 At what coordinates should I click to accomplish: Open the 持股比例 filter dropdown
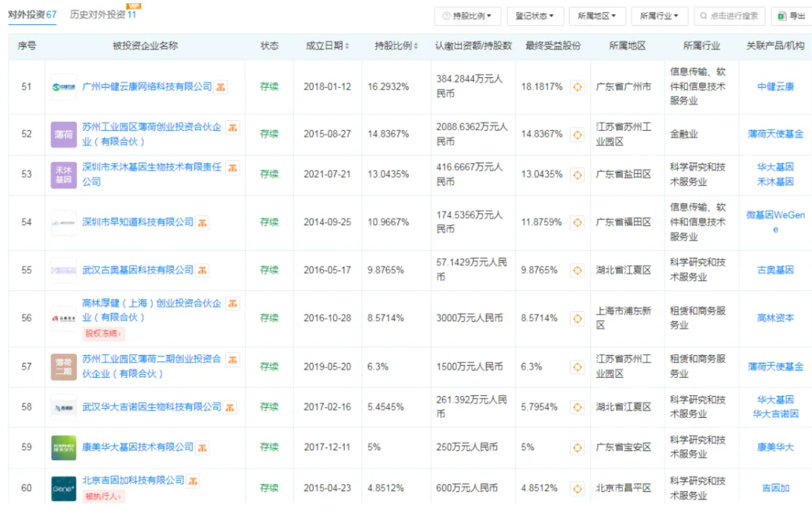click(467, 16)
